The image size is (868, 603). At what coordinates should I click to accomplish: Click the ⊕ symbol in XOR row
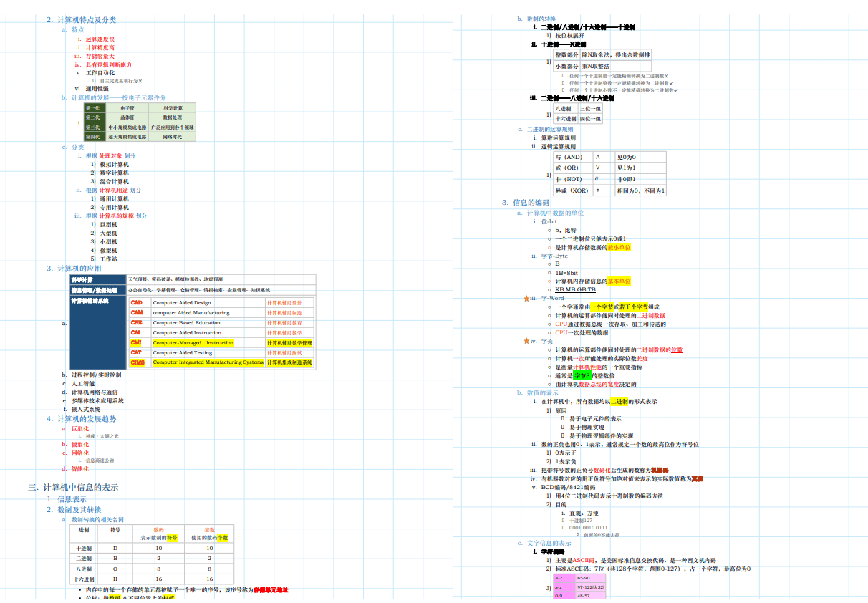[598, 190]
